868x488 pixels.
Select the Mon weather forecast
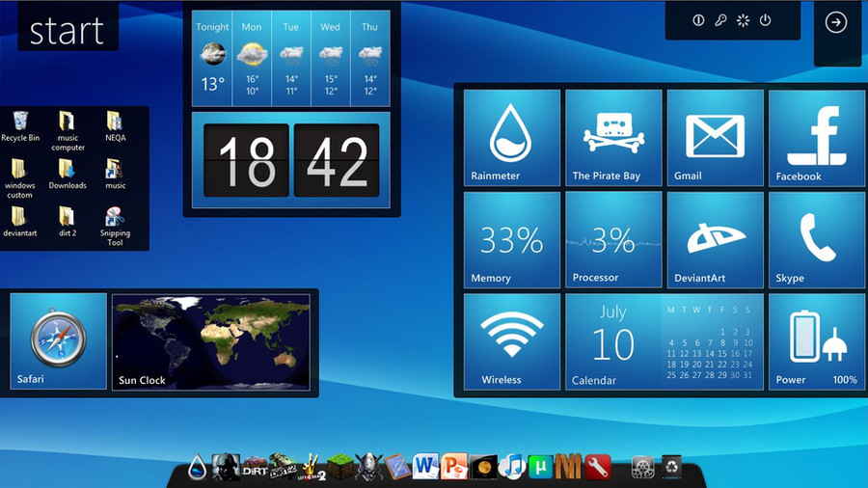pos(252,58)
